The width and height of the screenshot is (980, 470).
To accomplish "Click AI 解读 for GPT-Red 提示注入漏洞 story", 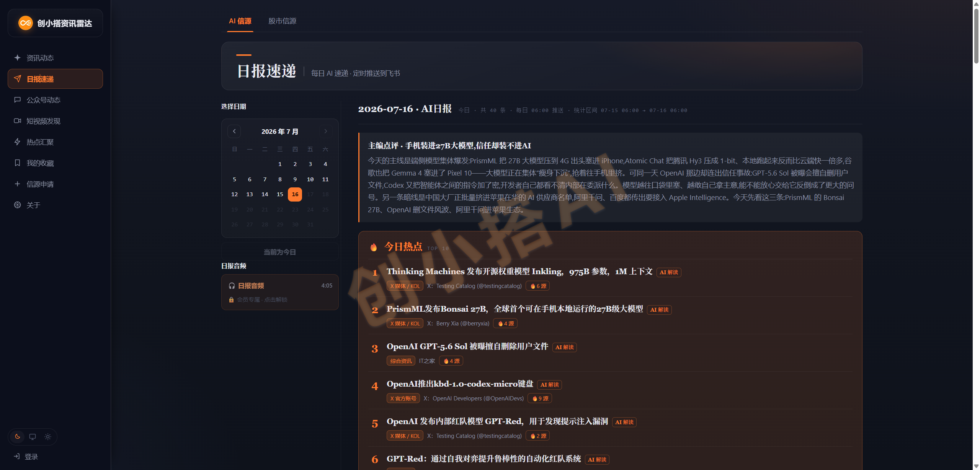I will (x=624, y=422).
